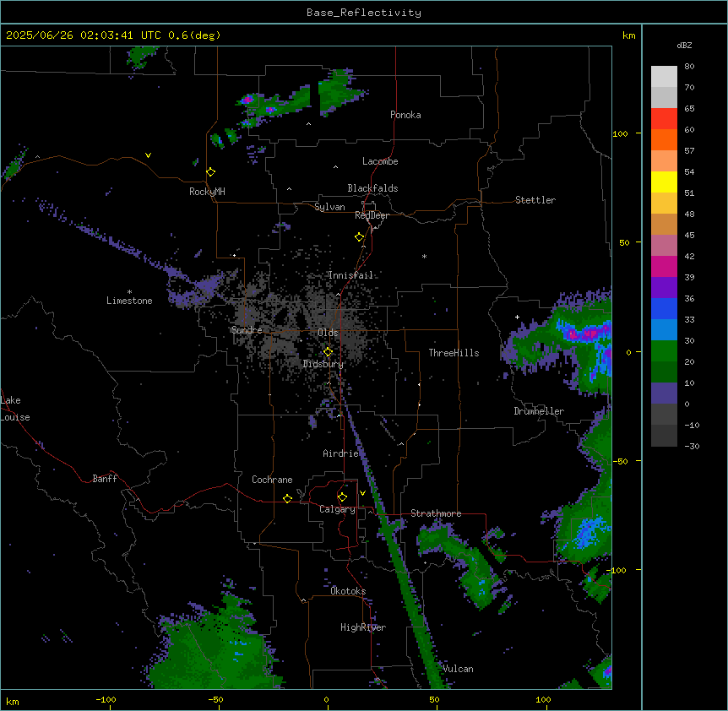Pick the bright yellow swatch in dBZ legend
Image resolution: width=728 pixels, height=711 pixels.
(664, 182)
